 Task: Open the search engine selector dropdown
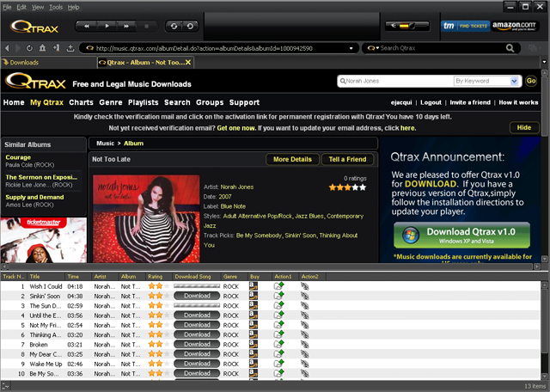[x=373, y=48]
